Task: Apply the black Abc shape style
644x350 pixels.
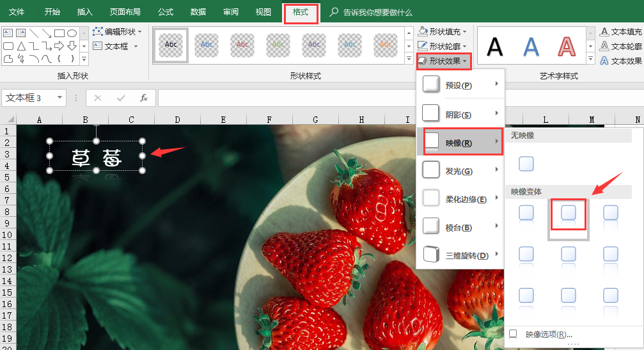Action: tap(171, 45)
